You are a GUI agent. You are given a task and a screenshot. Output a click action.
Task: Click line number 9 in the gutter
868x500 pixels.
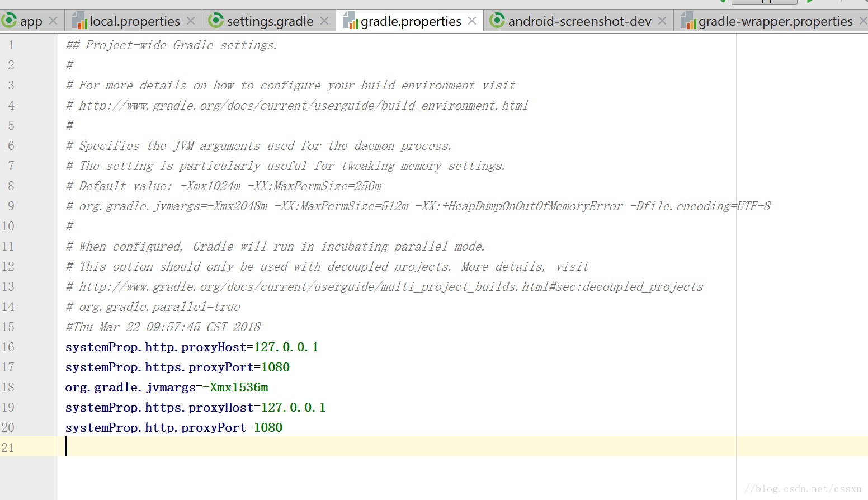tap(11, 206)
